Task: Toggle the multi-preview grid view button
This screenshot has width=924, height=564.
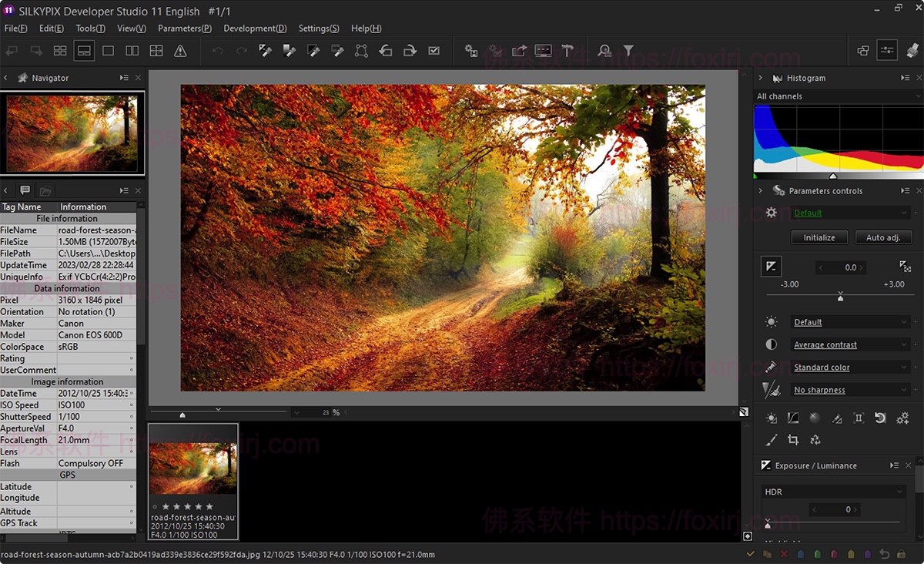Action: point(156,49)
